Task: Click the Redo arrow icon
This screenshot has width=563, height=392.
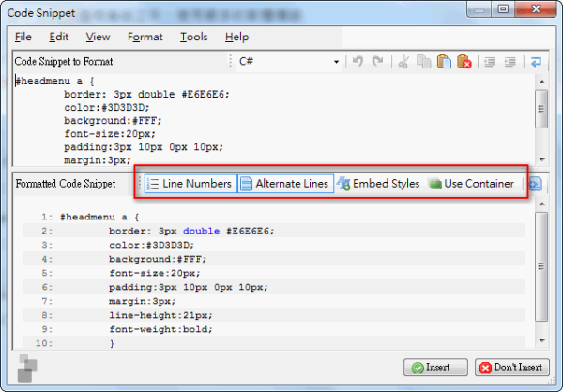Action: click(x=377, y=62)
